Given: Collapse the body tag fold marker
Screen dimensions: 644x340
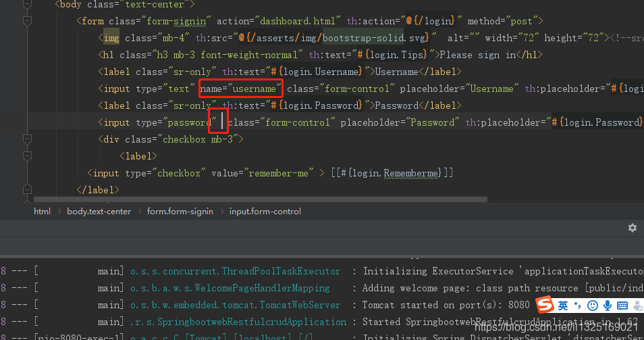Looking at the screenshot, I should 27,5.
